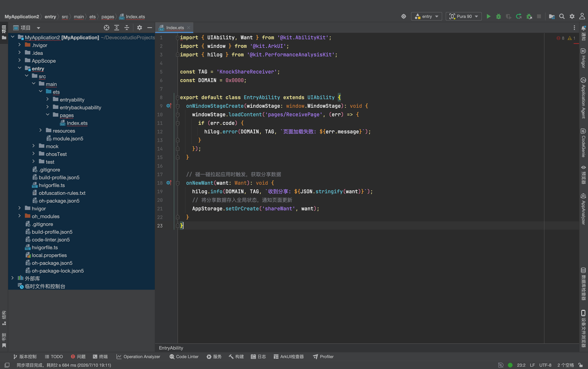Screen dimensions: 588x369
Task: Open the Pura 90 device dropdown
Action: 464,16
